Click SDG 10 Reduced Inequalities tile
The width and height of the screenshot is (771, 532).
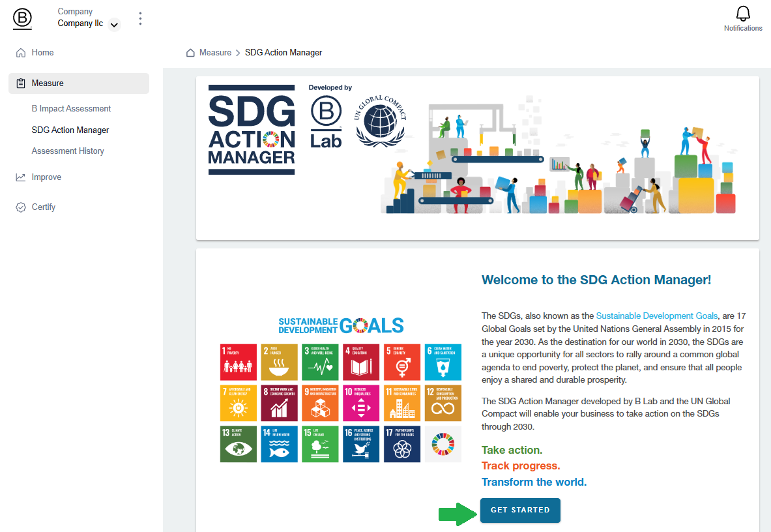tap(361, 403)
